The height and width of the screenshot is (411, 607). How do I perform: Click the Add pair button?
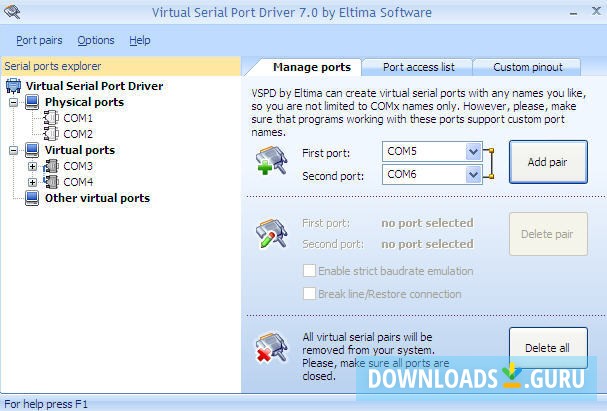point(548,162)
